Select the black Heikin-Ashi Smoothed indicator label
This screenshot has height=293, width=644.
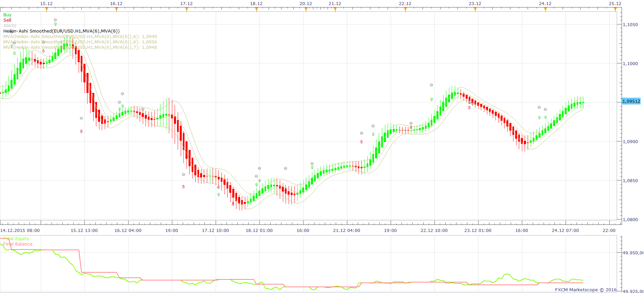tap(61, 31)
